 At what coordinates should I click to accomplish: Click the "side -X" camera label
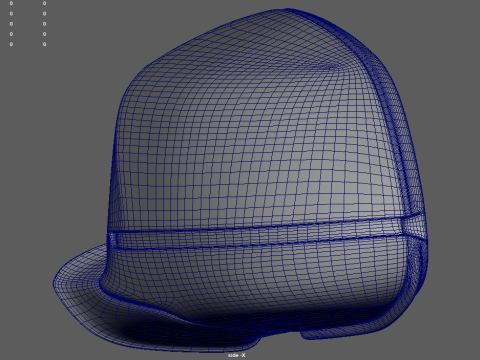point(237,355)
